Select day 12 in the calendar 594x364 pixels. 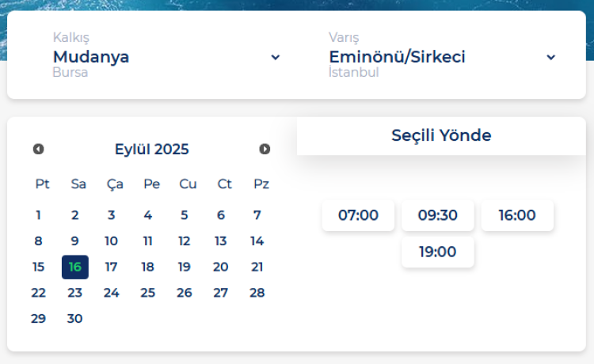coord(185,241)
